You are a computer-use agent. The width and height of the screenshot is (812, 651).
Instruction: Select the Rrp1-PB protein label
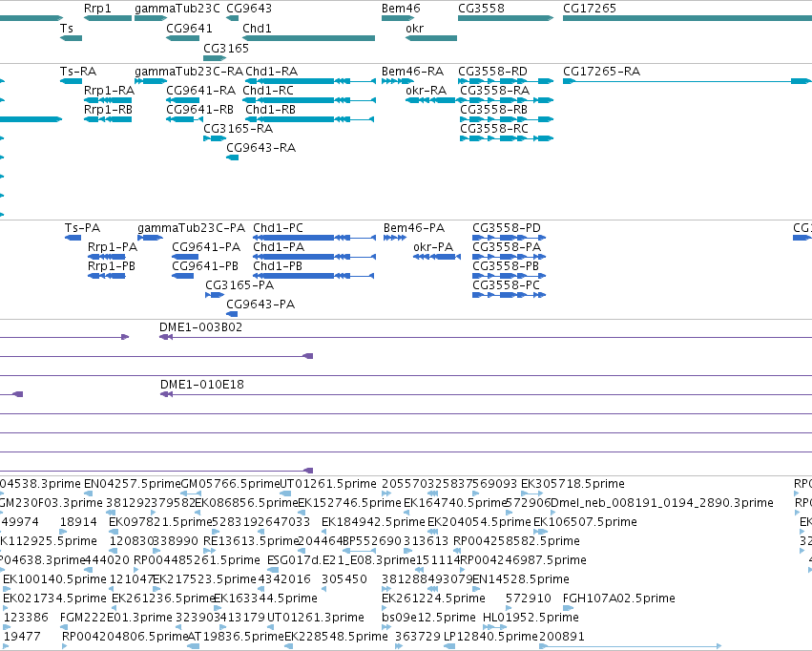click(x=112, y=266)
